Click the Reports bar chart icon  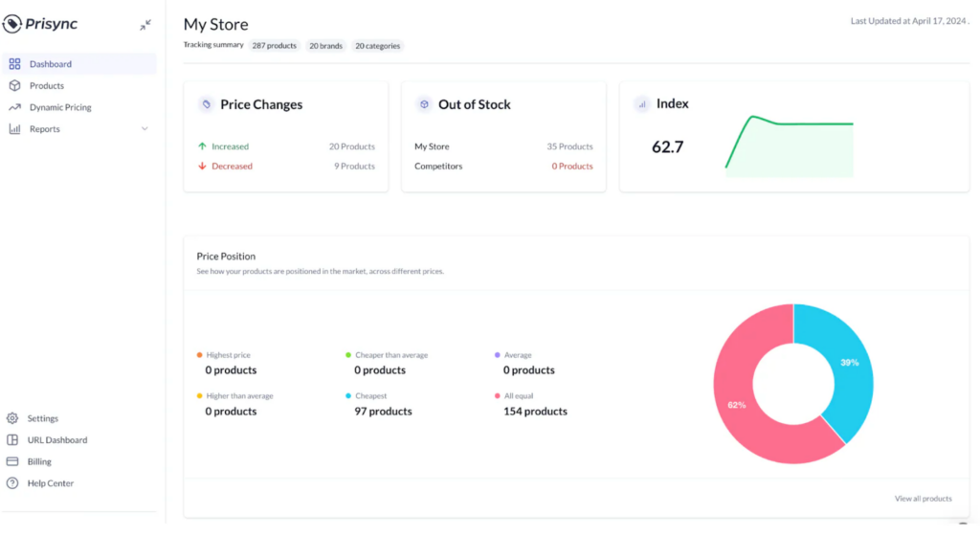point(14,128)
